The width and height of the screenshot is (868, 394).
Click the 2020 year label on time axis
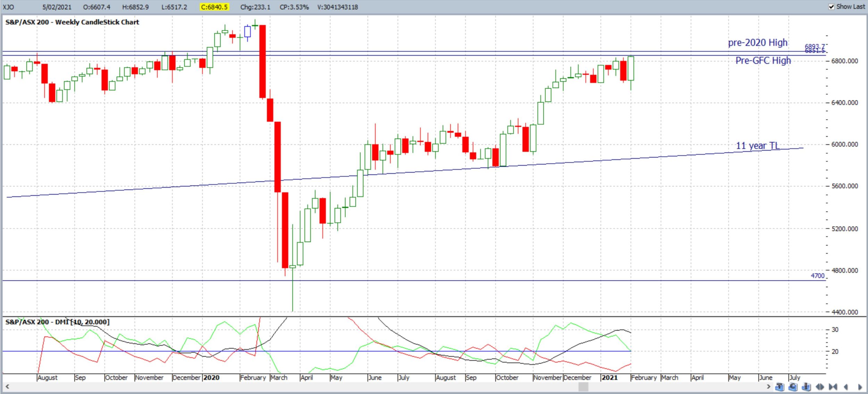pos(211,377)
